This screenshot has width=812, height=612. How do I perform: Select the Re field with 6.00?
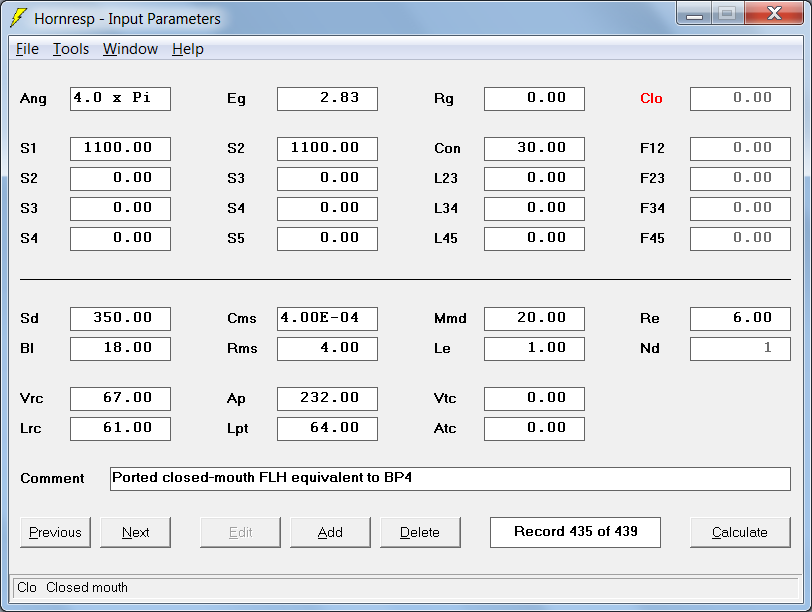point(741,319)
